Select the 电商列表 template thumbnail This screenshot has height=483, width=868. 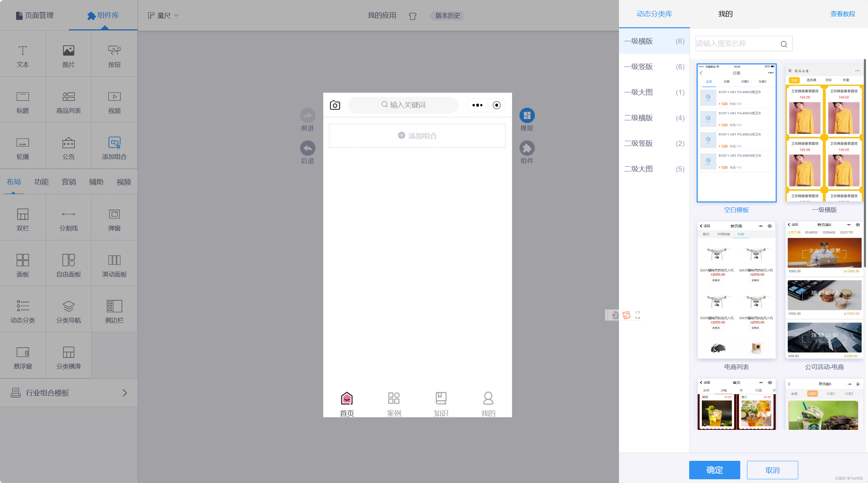pos(736,290)
